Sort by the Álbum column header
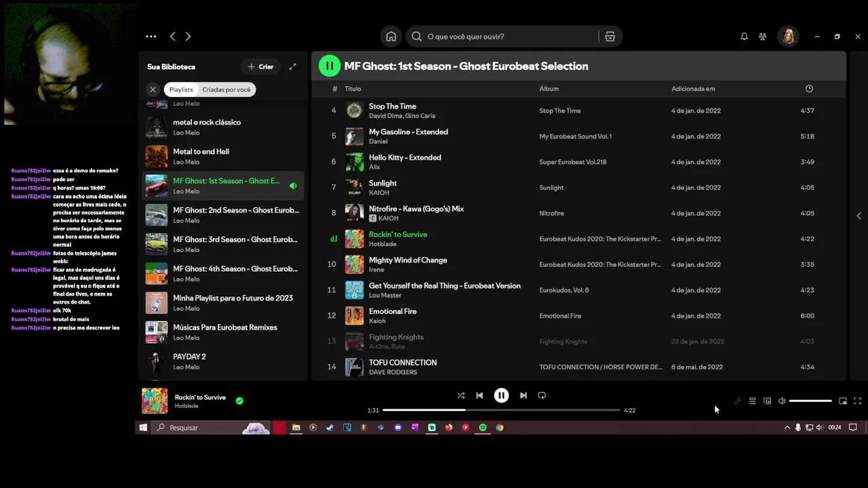The width and height of the screenshot is (868, 488). tap(549, 89)
